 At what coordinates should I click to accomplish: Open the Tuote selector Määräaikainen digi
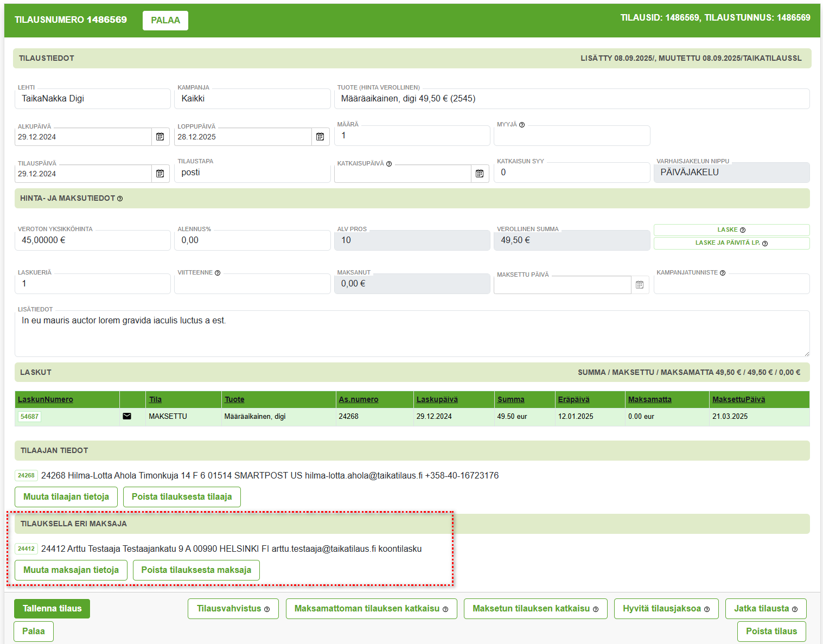(x=572, y=99)
